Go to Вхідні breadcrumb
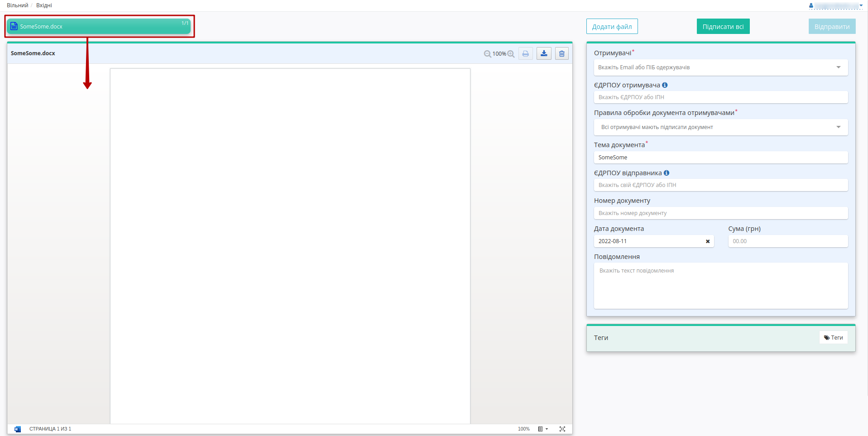 [x=44, y=5]
